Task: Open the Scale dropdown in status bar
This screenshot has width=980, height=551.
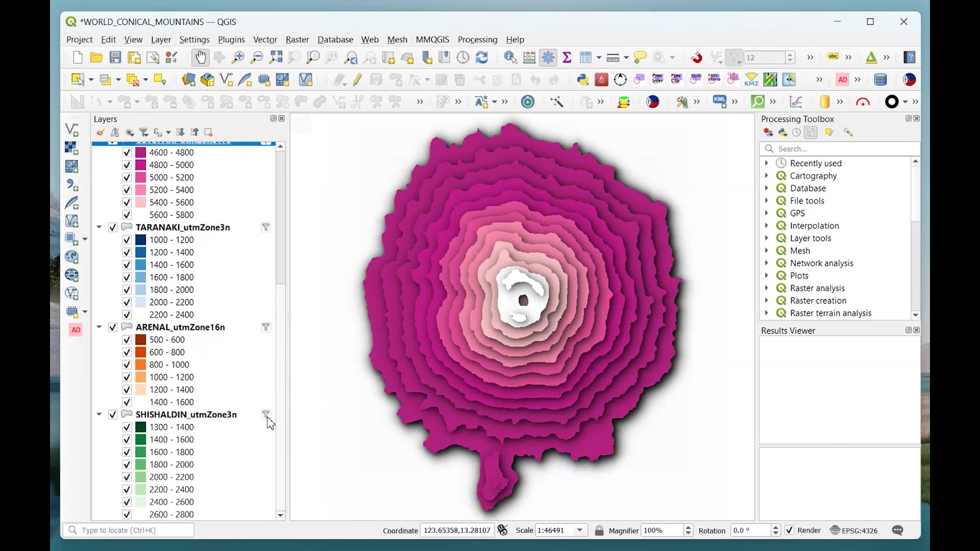Action: pos(580,531)
